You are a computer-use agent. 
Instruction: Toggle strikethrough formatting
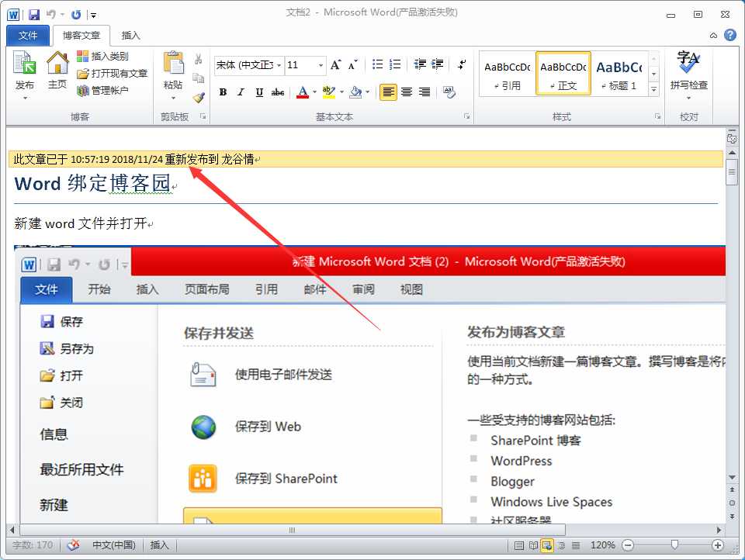[278, 92]
